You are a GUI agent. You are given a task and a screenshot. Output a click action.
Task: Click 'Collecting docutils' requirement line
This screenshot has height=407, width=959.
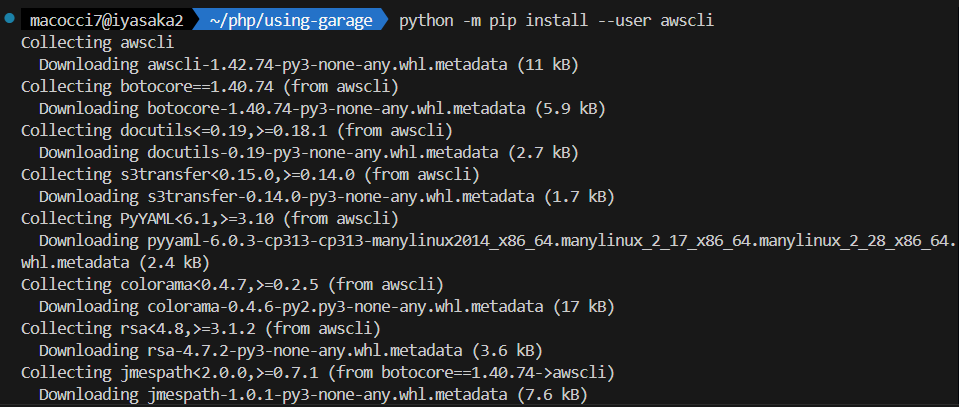[x=236, y=130]
